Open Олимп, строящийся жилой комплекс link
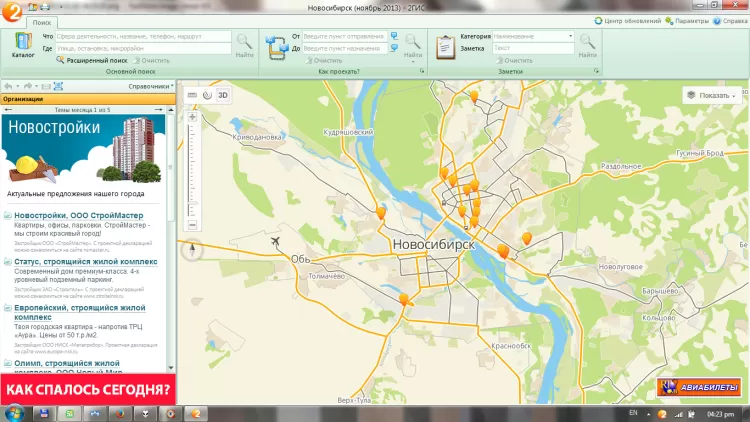The width and height of the screenshot is (750, 422). click(68, 367)
